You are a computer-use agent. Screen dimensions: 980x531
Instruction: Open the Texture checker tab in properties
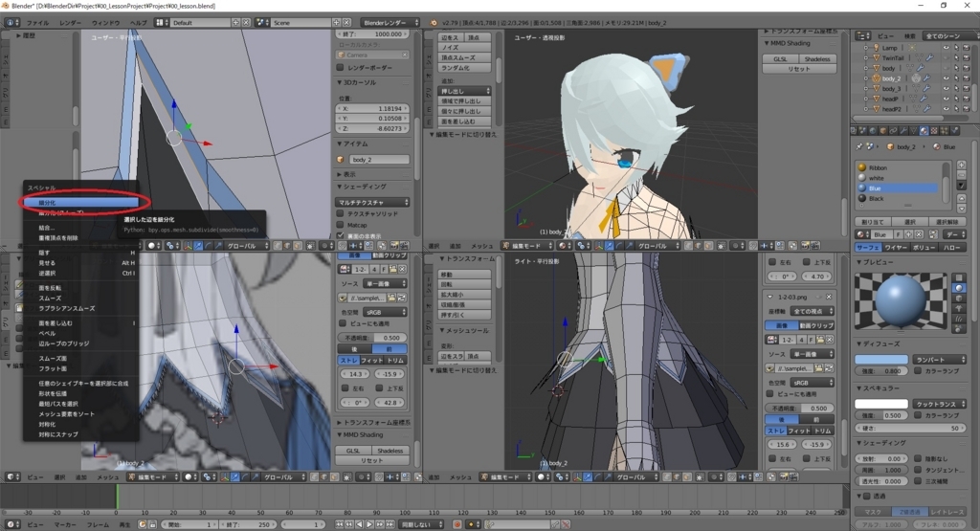click(x=934, y=130)
